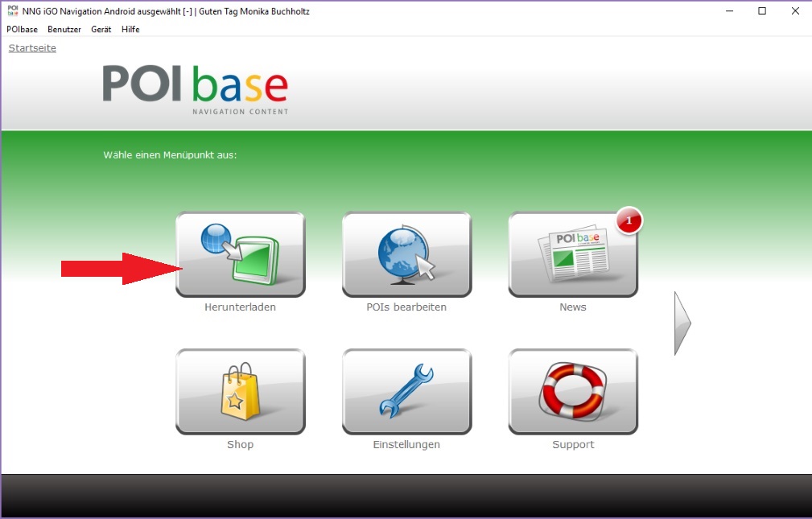Image resolution: width=812 pixels, height=519 pixels.
Task: Open the Support lifebuoy tile
Action: click(x=573, y=392)
